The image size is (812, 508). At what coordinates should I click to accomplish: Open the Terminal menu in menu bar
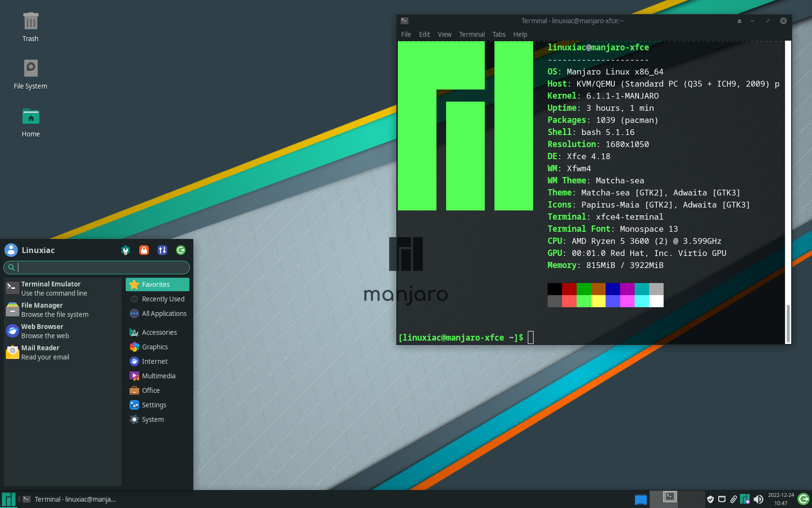point(472,34)
